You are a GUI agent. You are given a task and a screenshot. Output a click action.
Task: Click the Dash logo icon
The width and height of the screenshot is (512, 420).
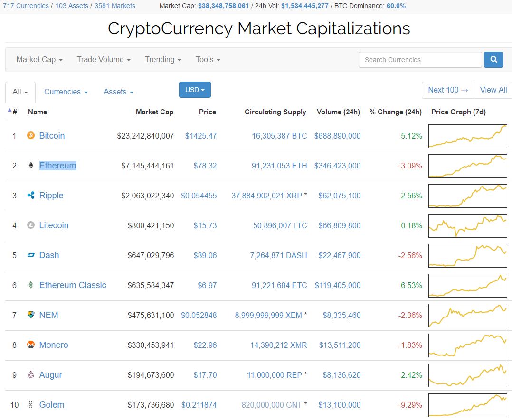[x=31, y=255]
